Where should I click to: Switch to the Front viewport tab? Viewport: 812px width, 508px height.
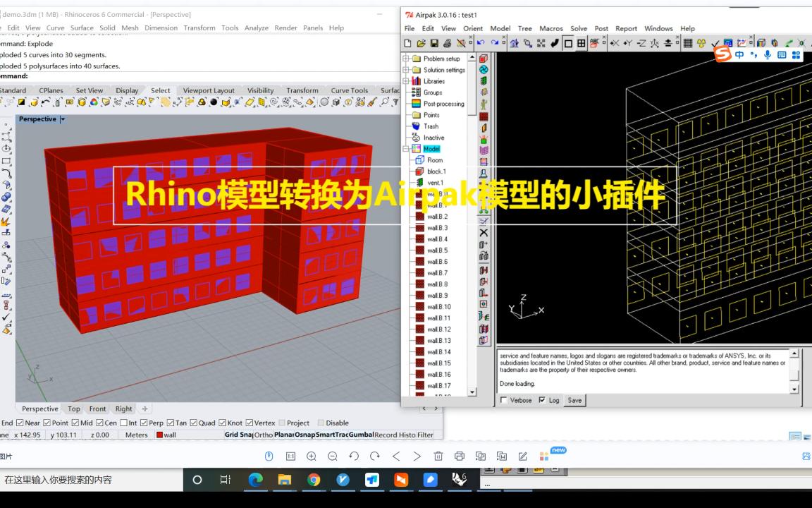point(97,409)
